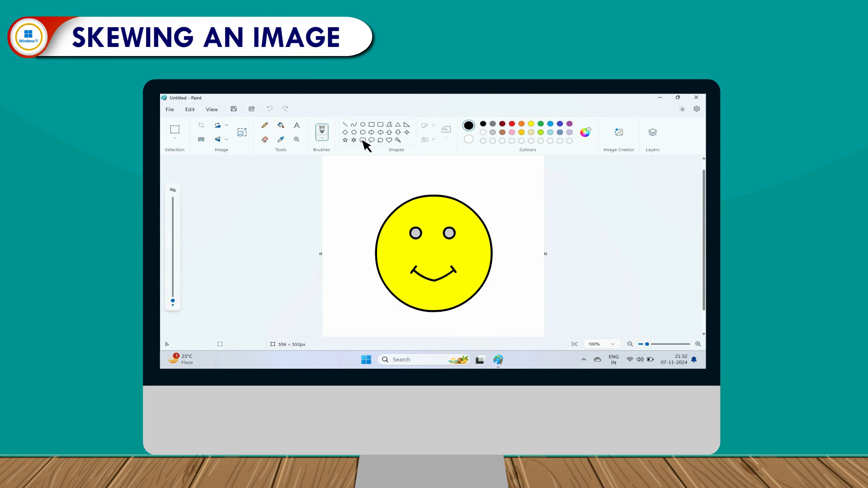This screenshot has height=488, width=868.
Task: Expand the Selection options dropdown
Action: 175,139
